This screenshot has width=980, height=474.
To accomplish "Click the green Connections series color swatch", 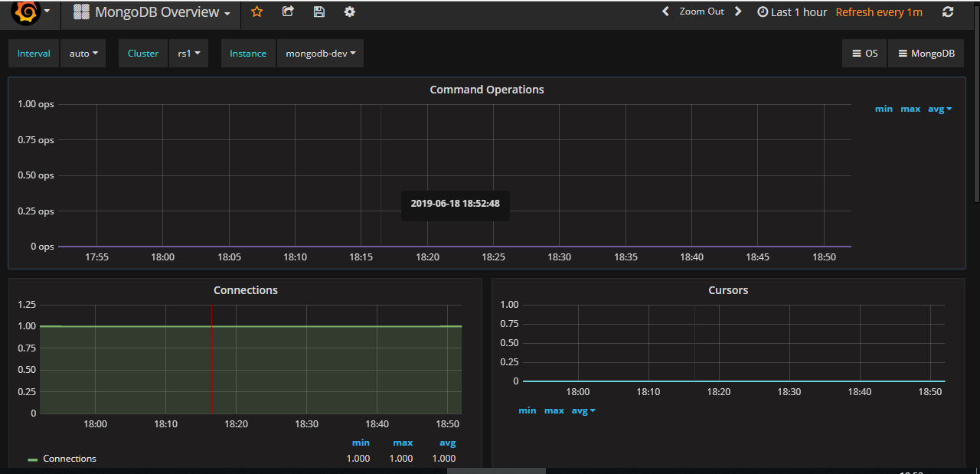I will 33,459.
